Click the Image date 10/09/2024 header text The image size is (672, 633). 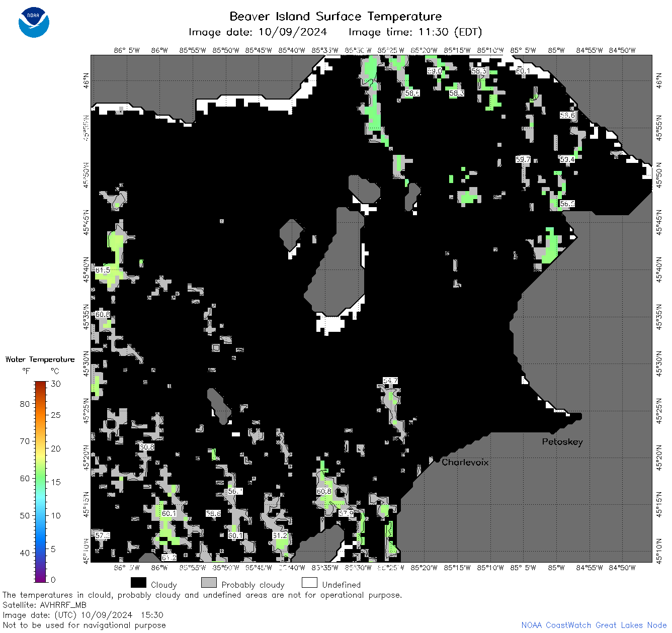click(x=258, y=32)
